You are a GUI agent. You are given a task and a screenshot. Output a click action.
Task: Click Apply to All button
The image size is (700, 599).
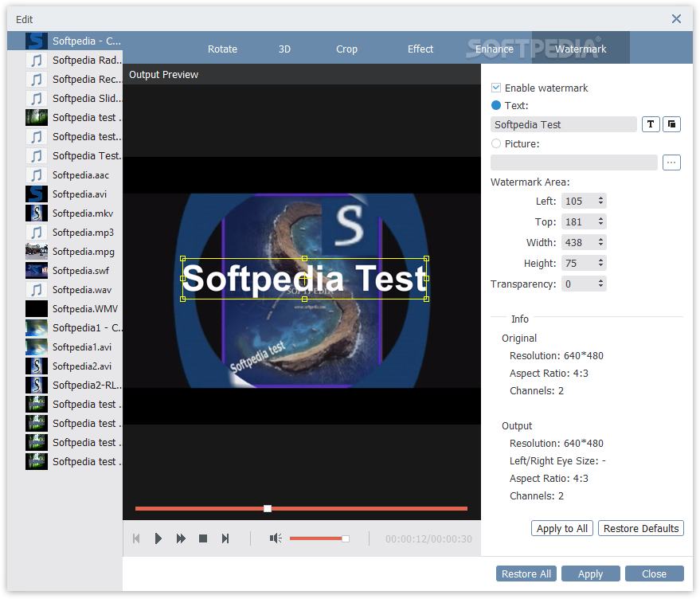point(562,528)
